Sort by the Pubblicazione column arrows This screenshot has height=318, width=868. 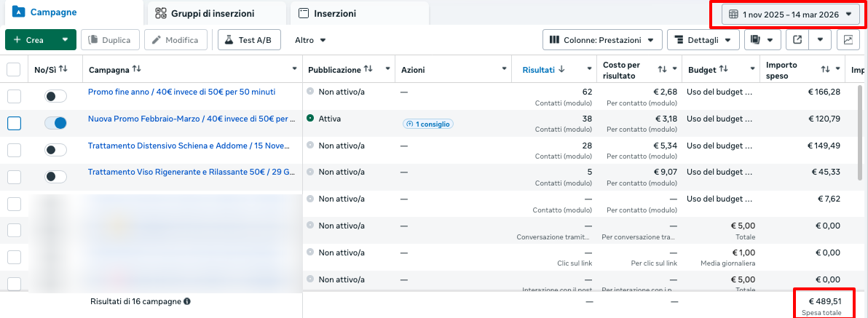(368, 69)
